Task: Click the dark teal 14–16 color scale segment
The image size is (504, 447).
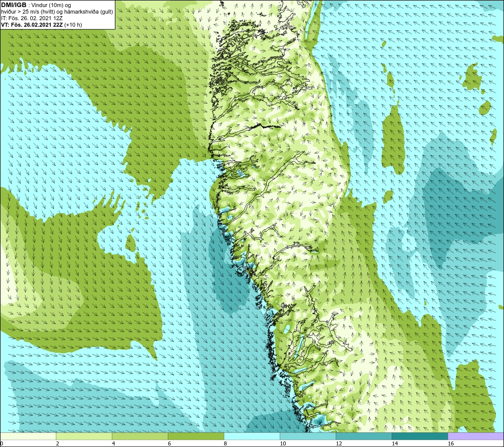Action: (x=420, y=436)
